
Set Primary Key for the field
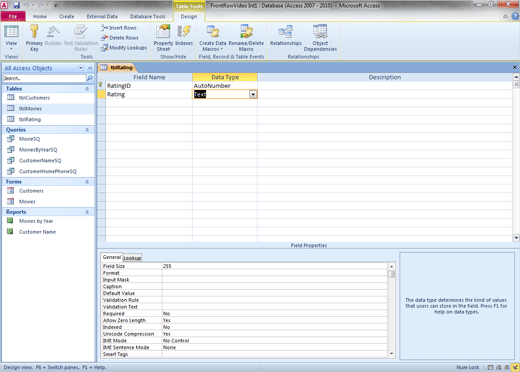tap(34, 38)
